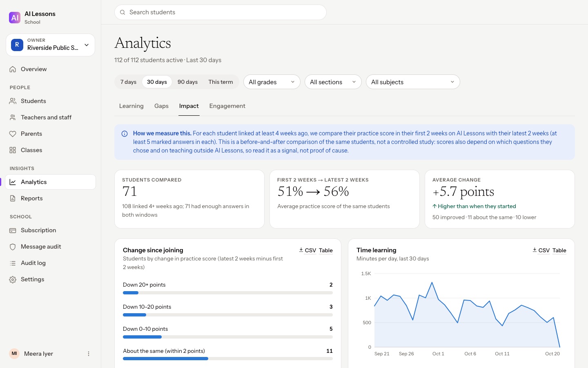Expand the Riverside Public school switcher
The height and width of the screenshot is (368, 588).
coord(51,45)
